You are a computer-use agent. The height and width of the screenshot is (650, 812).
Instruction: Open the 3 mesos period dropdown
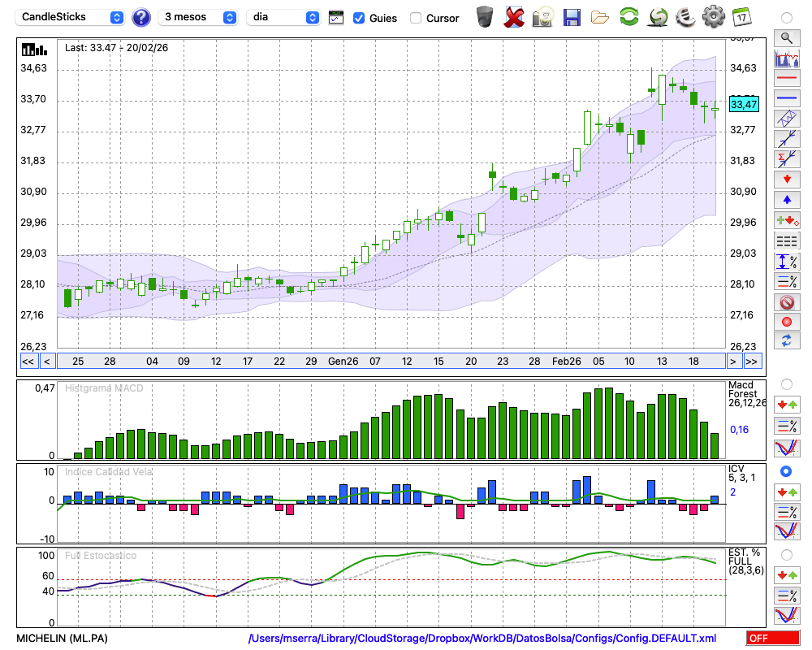[199, 17]
